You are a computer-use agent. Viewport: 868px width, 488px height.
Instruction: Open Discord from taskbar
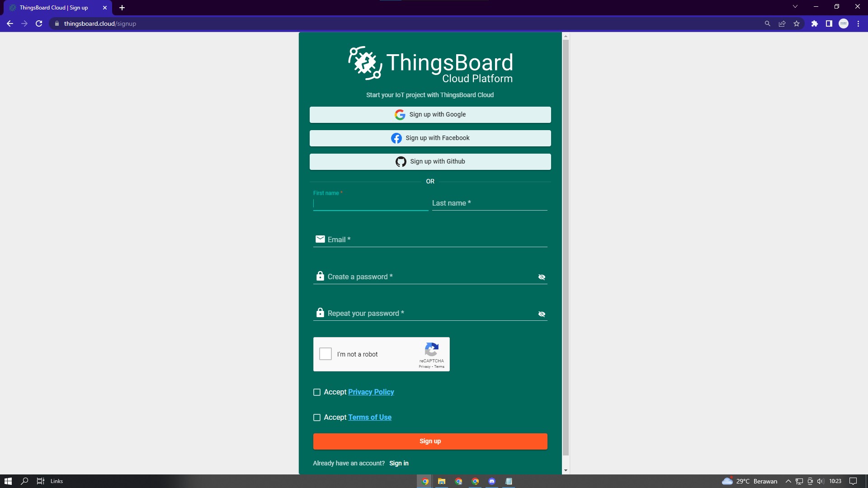492,481
